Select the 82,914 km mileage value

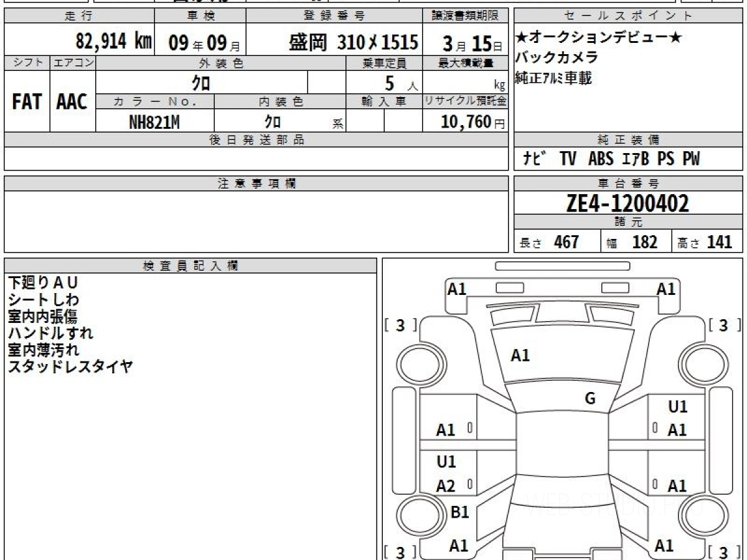coord(113,42)
